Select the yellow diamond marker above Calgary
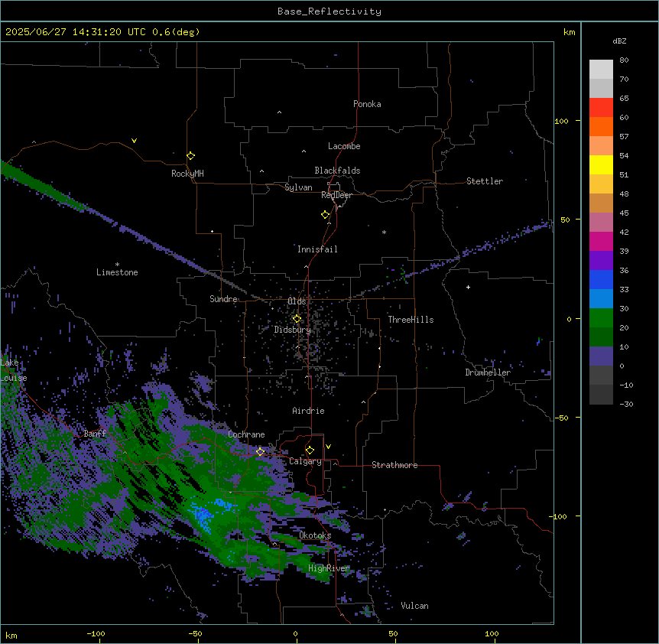 (x=310, y=450)
